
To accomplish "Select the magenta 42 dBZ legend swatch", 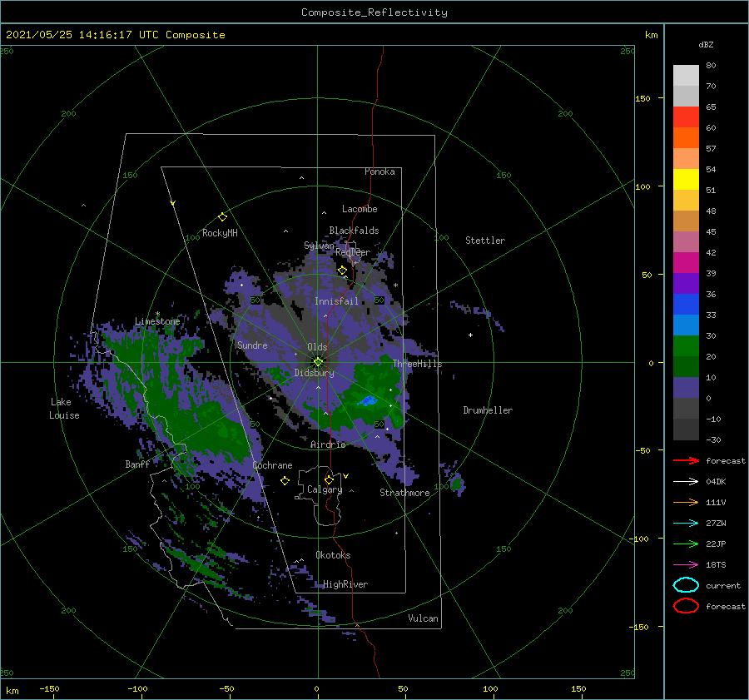I will coord(686,262).
